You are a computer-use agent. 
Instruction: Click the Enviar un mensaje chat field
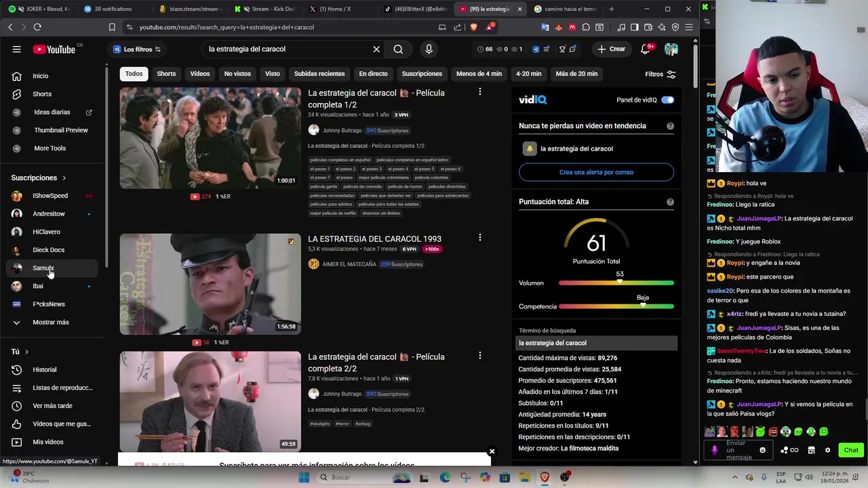tap(739, 450)
